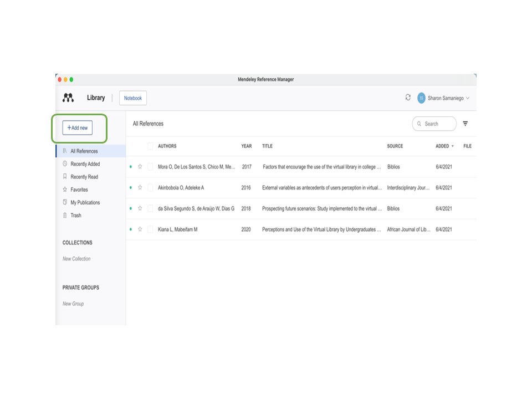Click 'Mora O, De Los Santos S' authors cell
Image resolution: width=532 pixels, height=399 pixels.
click(x=196, y=167)
